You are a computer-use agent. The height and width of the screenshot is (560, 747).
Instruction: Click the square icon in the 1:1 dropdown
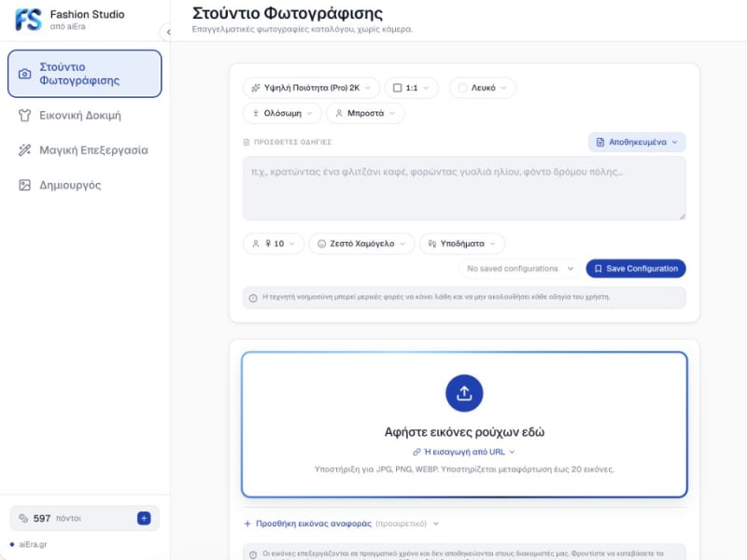(398, 88)
